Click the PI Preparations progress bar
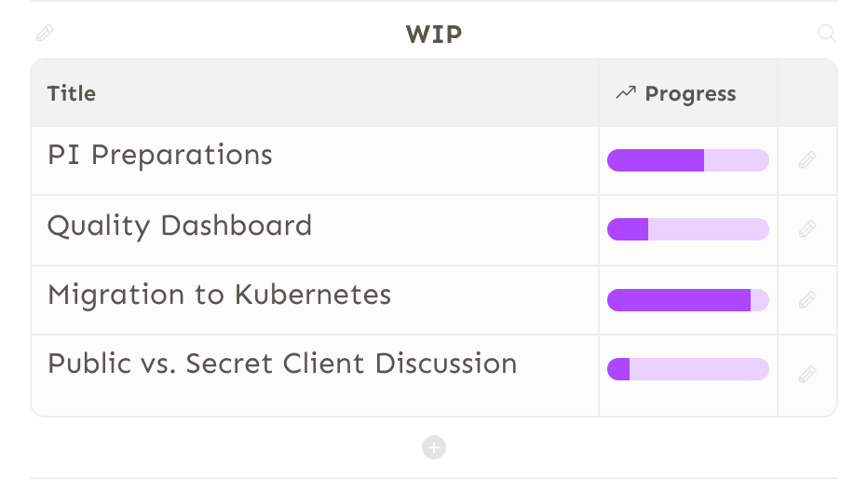Viewport: 868px width, 481px height. click(688, 160)
